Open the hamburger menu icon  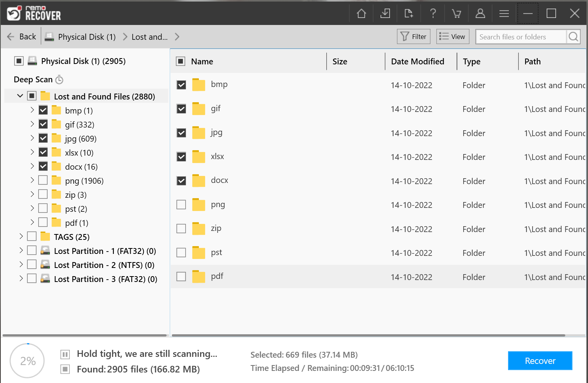pos(504,14)
